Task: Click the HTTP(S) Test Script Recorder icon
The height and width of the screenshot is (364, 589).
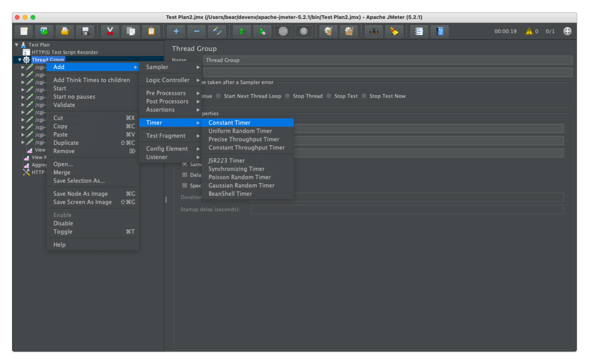Action: coord(26,52)
